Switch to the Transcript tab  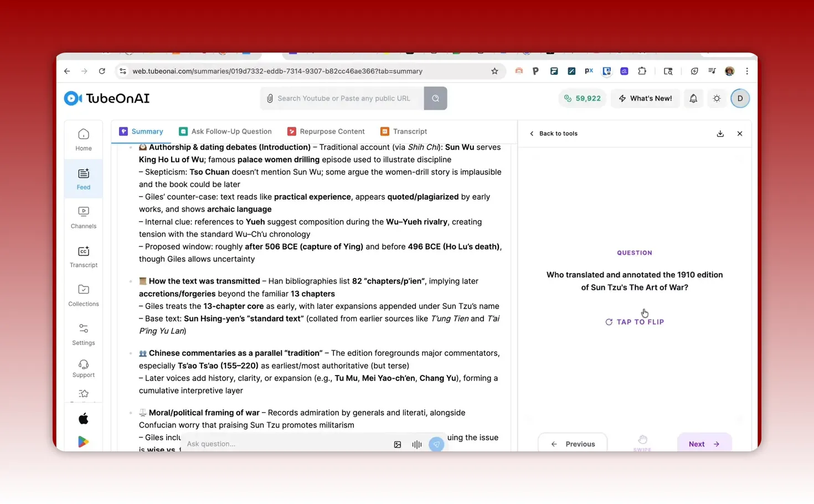coord(404,131)
